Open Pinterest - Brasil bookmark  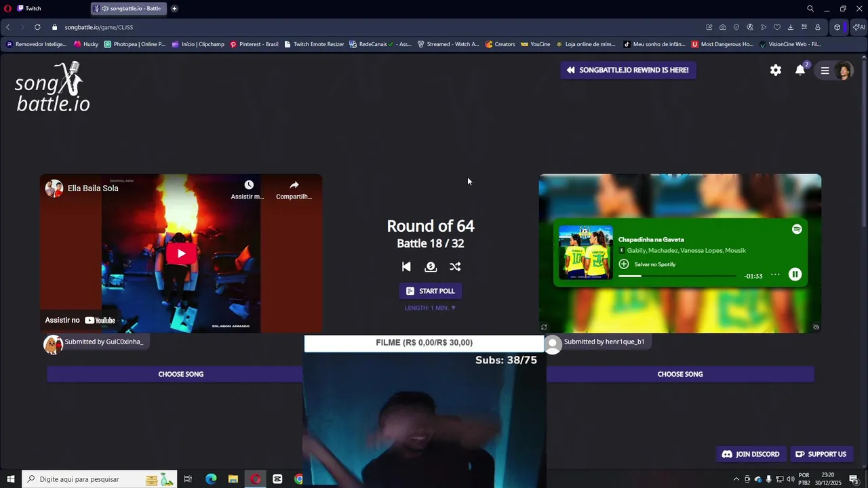254,44
